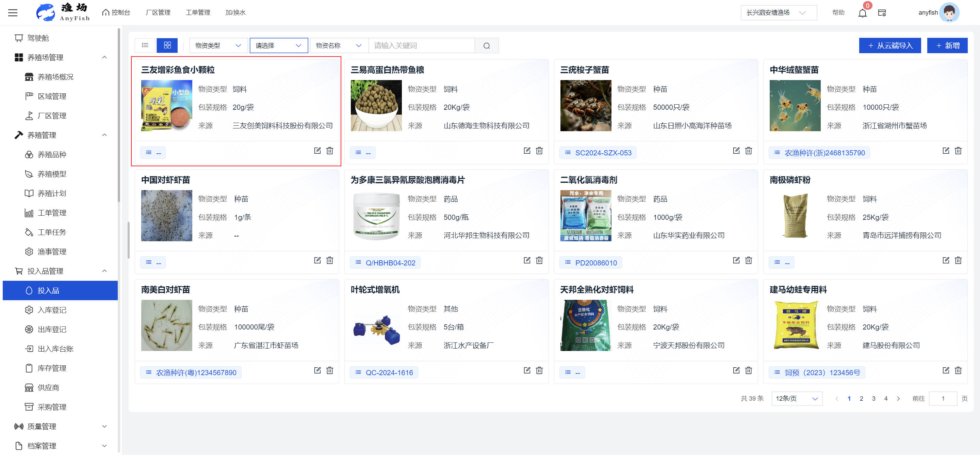Delete the 叶轮式增氧机 item

(539, 370)
